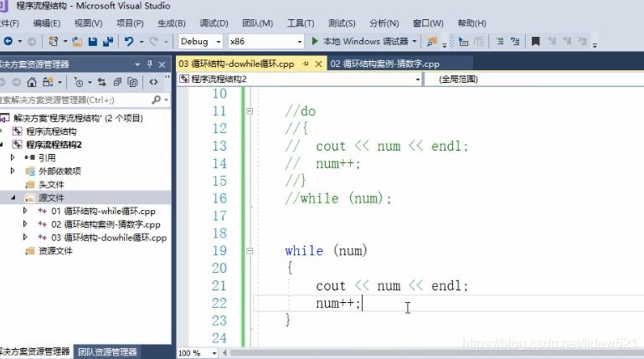This screenshot has height=359, width=644.
Task: Click the Show All Files icon
Action: pyautogui.click(x=132, y=82)
